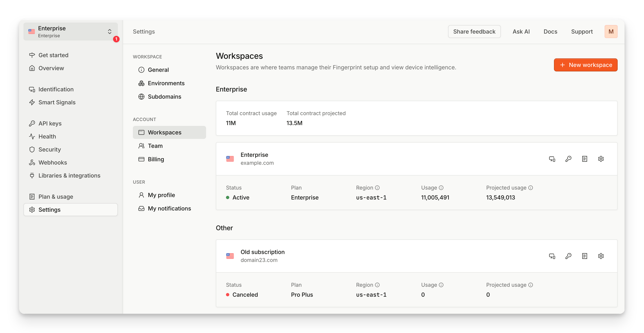The image size is (644, 333).
Task: Open the M user avatar menu
Action: (x=611, y=31)
